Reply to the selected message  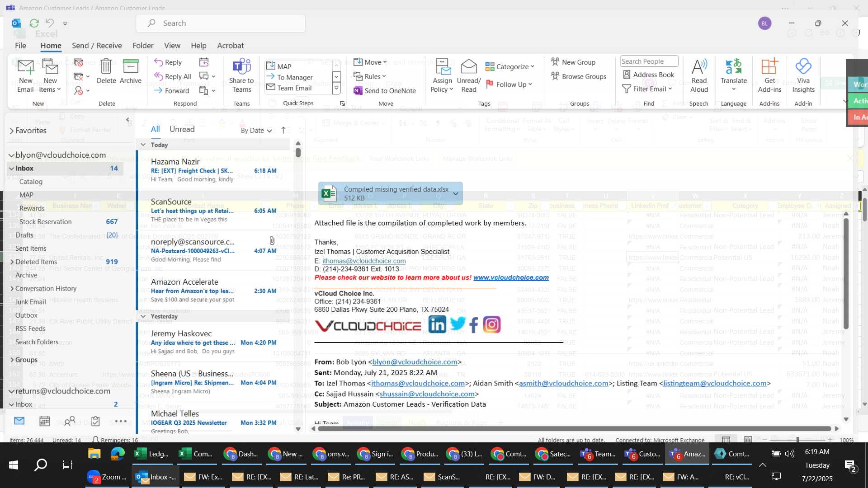(x=168, y=62)
